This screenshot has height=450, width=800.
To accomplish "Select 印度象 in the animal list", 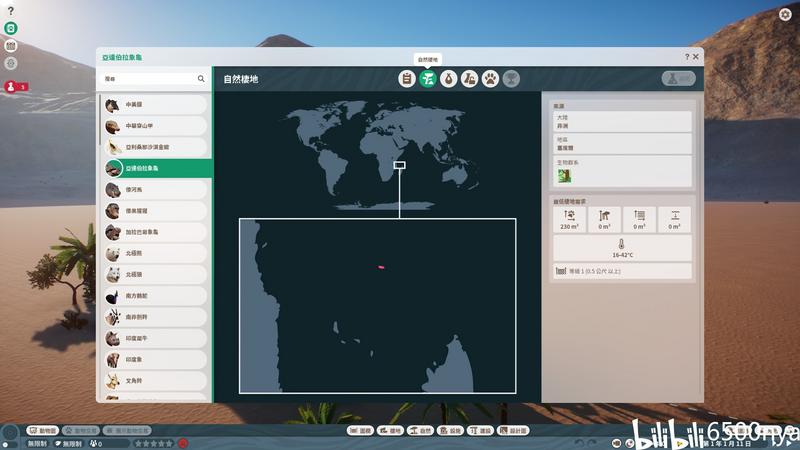I will (x=156, y=360).
